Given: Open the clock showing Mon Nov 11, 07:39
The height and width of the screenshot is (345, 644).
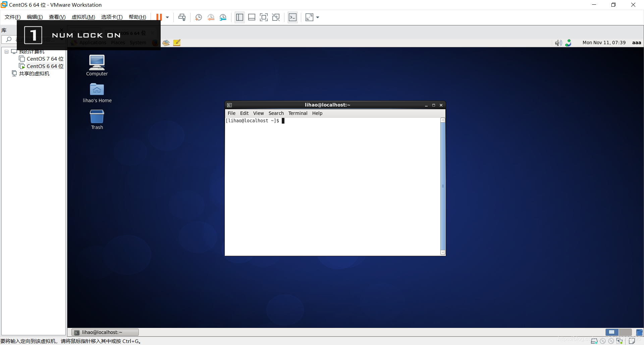Looking at the screenshot, I should pyautogui.click(x=604, y=43).
